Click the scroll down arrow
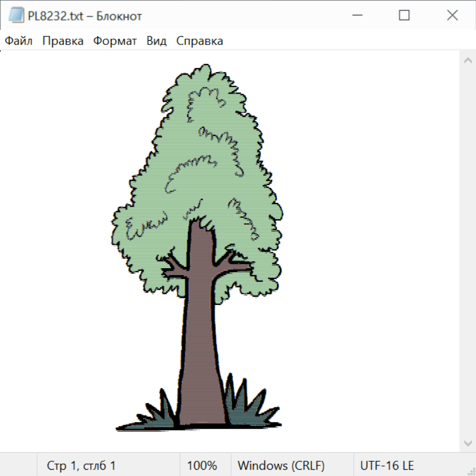This screenshot has width=476, height=476. click(x=468, y=443)
